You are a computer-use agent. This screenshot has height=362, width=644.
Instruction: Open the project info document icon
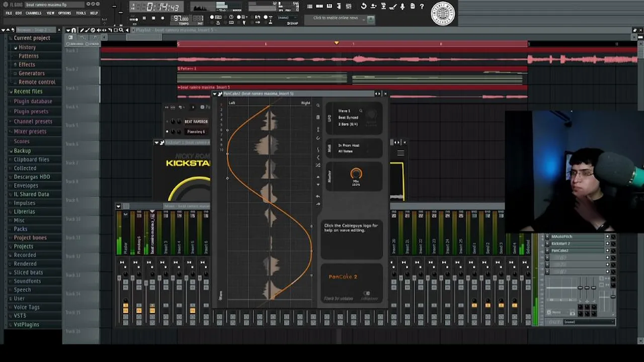point(413,6)
